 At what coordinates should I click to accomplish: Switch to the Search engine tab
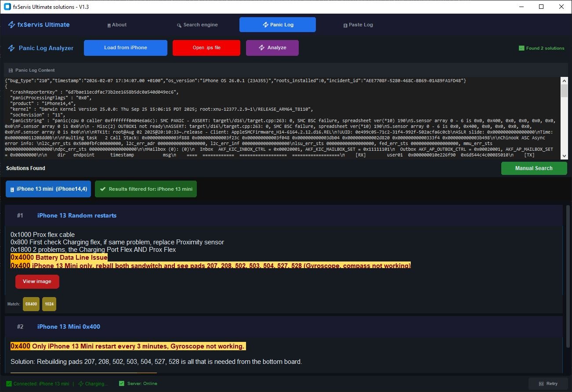(x=197, y=25)
